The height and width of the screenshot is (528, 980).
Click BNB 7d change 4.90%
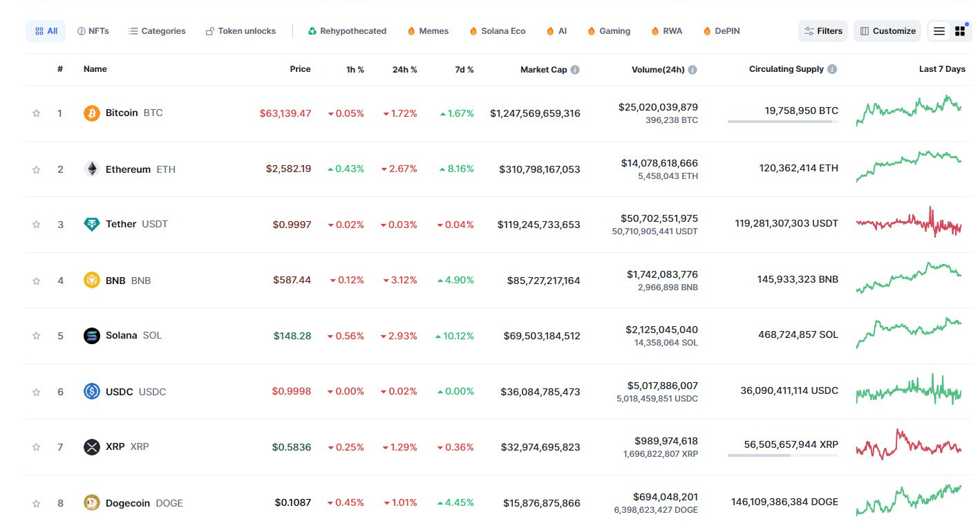[x=456, y=280]
